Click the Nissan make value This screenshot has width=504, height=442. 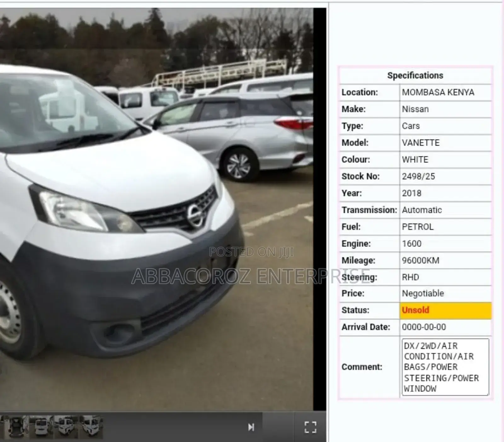coord(415,109)
